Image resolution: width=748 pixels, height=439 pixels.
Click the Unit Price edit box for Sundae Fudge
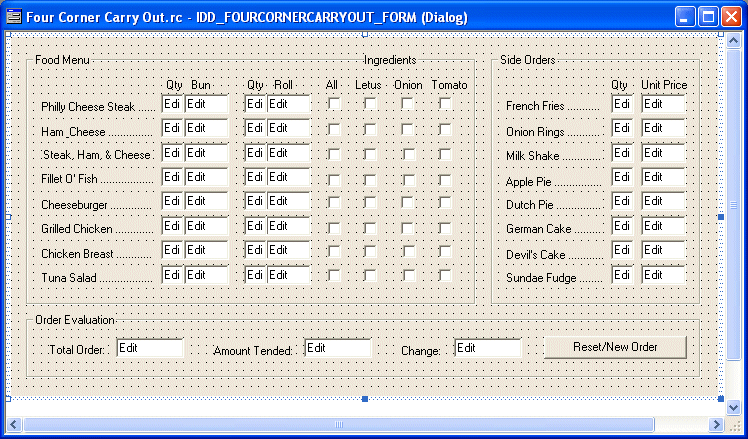coord(664,275)
